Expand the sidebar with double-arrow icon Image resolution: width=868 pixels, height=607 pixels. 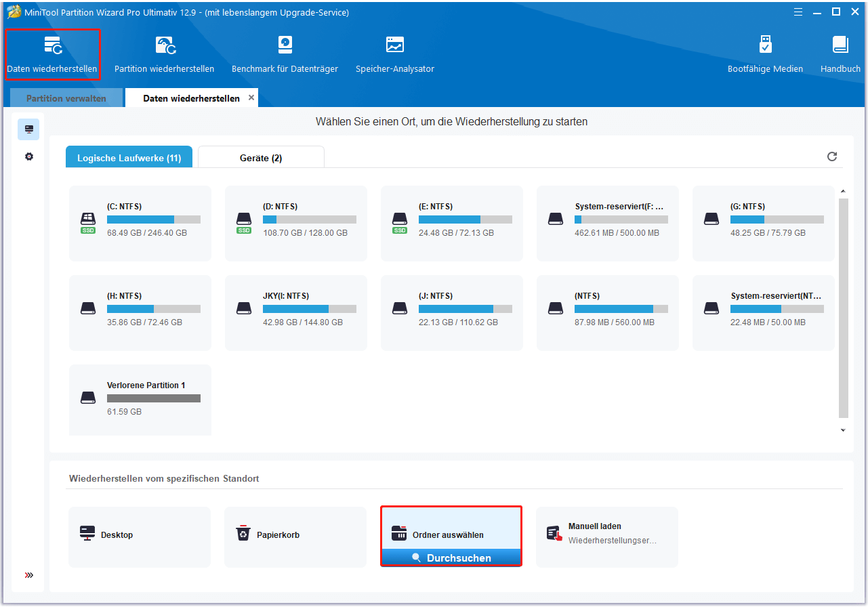28,575
